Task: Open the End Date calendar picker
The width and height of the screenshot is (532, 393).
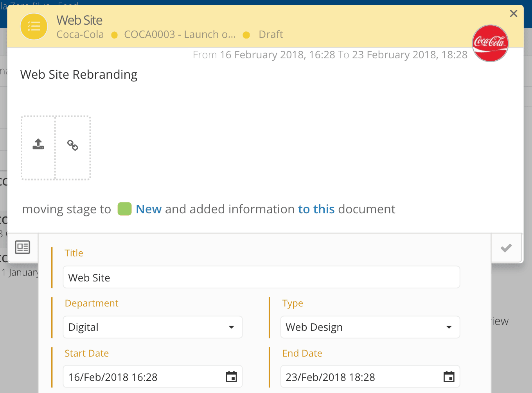Action: (x=449, y=377)
